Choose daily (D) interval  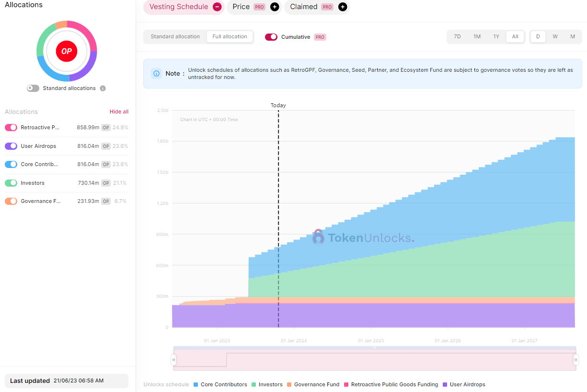point(538,37)
